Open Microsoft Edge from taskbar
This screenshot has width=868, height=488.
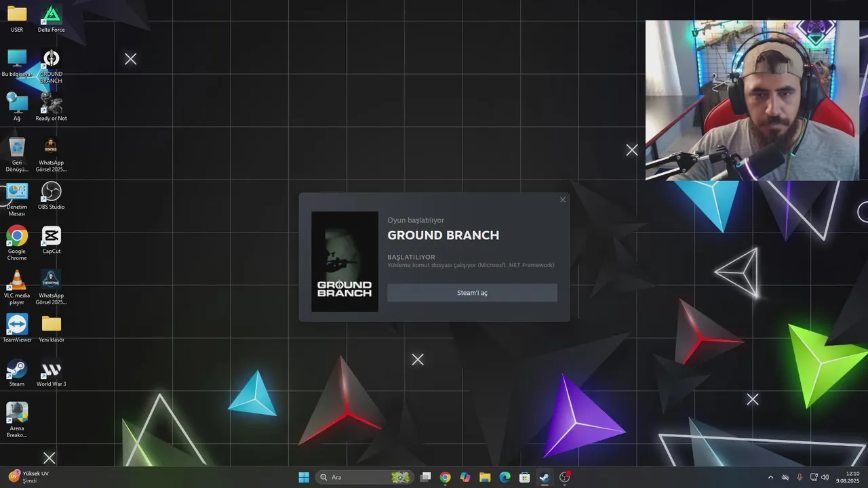(505, 477)
